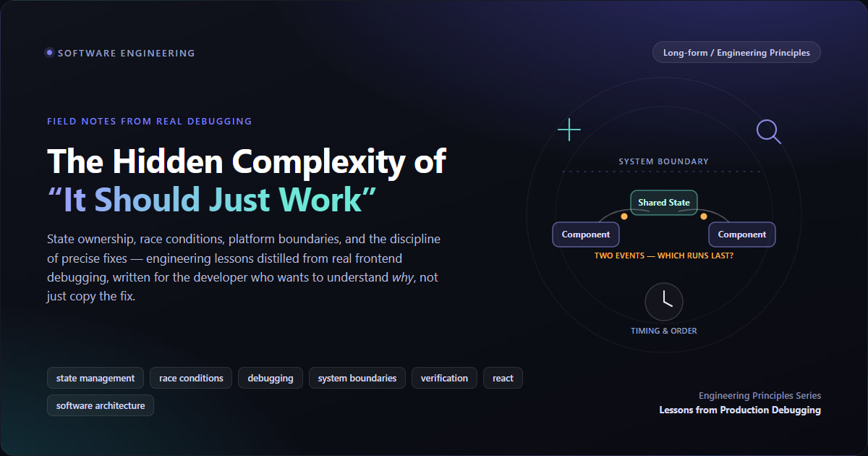The image size is (868, 456).
Task: Click the state management tag
Action: click(95, 378)
